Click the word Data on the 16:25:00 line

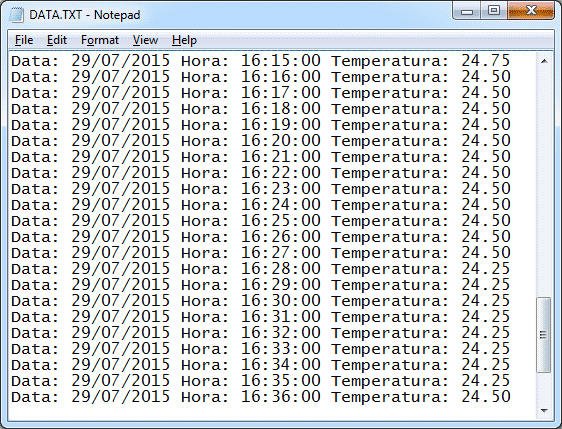(35, 221)
